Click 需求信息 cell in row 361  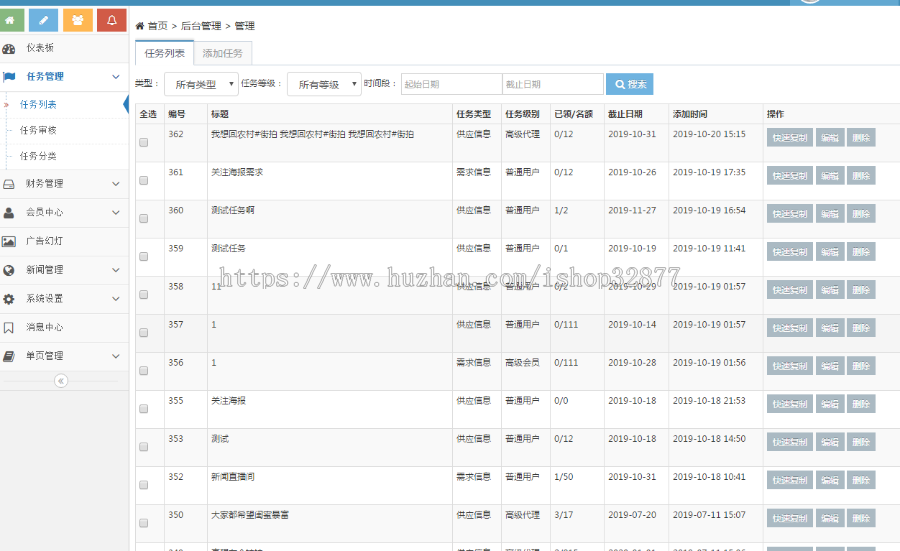coord(474,172)
